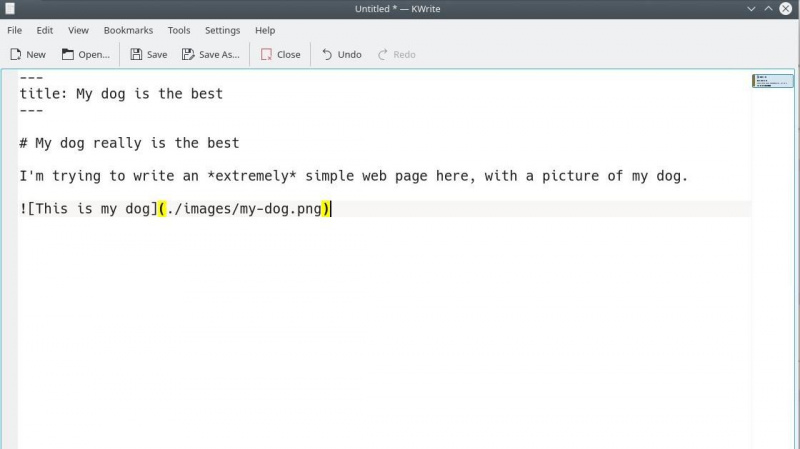The image size is (800, 449).
Task: Minimize the KWrite window with down chevron
Action: pos(751,9)
